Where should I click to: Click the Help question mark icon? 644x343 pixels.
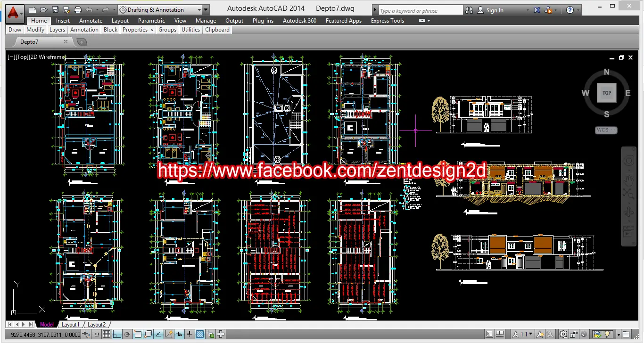tap(570, 10)
